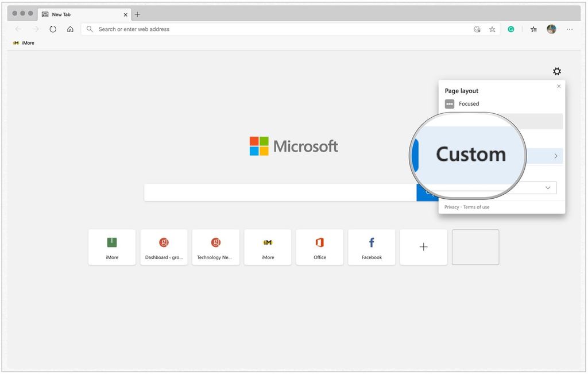Open the favorites list icon
588x374 pixels.
pyautogui.click(x=533, y=29)
